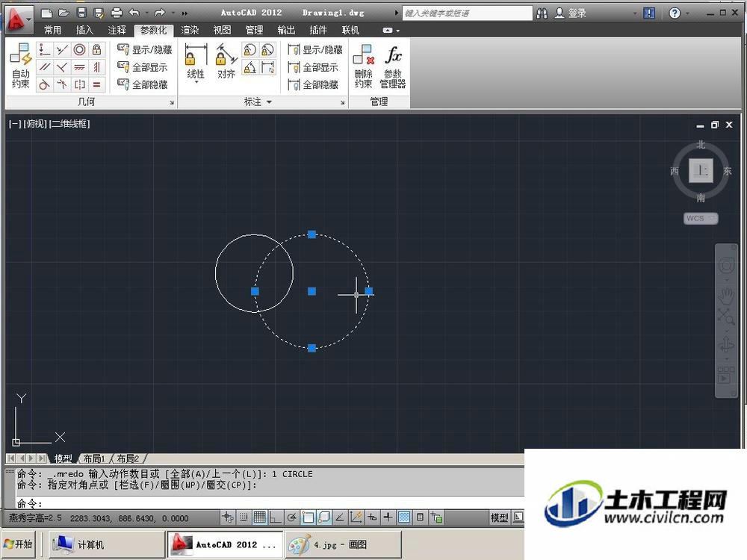
Task: Apply the Diameter dimensional constraint
Action: point(267,49)
